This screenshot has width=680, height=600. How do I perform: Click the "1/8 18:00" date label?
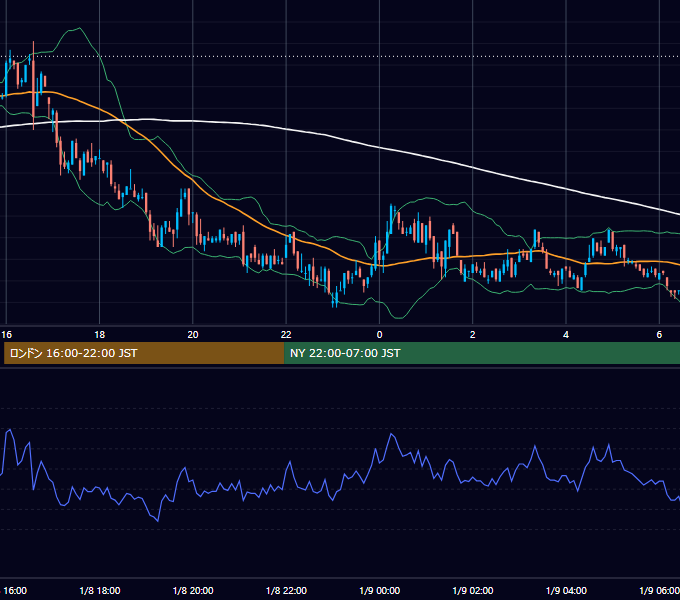[x=100, y=590]
